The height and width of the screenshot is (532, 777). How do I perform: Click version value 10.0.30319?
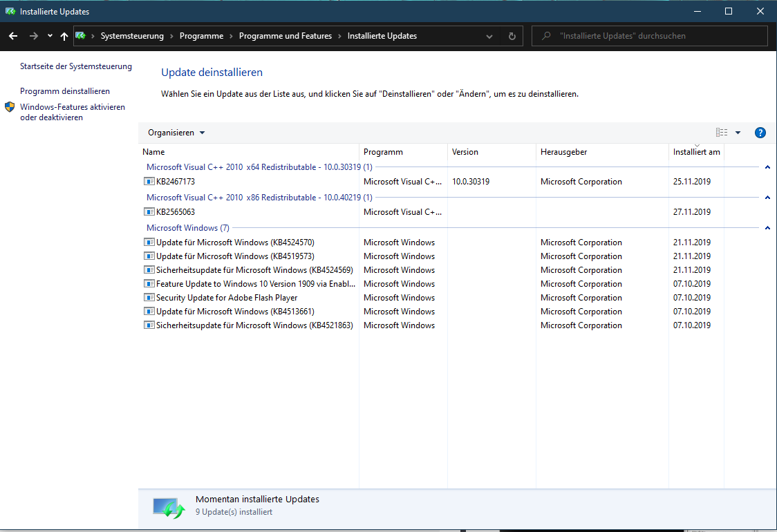[471, 182]
